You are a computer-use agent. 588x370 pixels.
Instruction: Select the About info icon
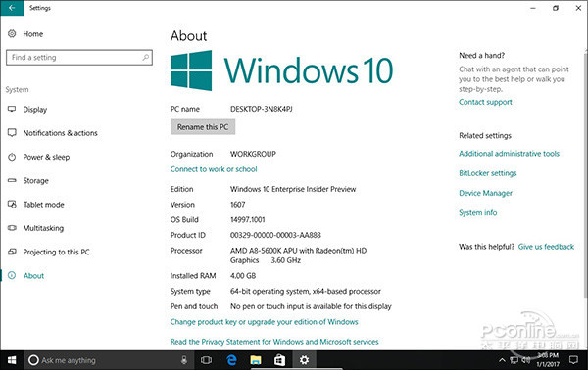(x=12, y=275)
